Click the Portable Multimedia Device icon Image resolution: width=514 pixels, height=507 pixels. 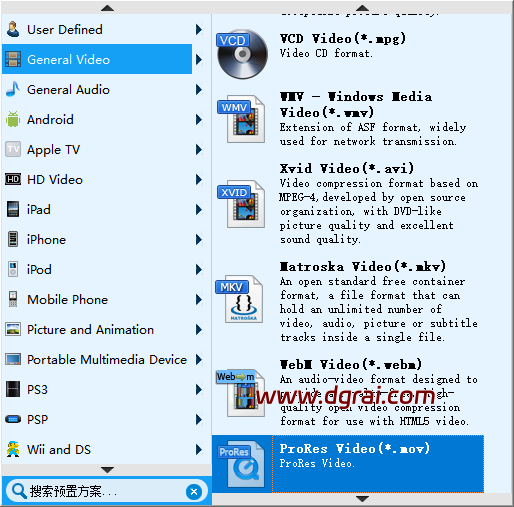tap(13, 359)
